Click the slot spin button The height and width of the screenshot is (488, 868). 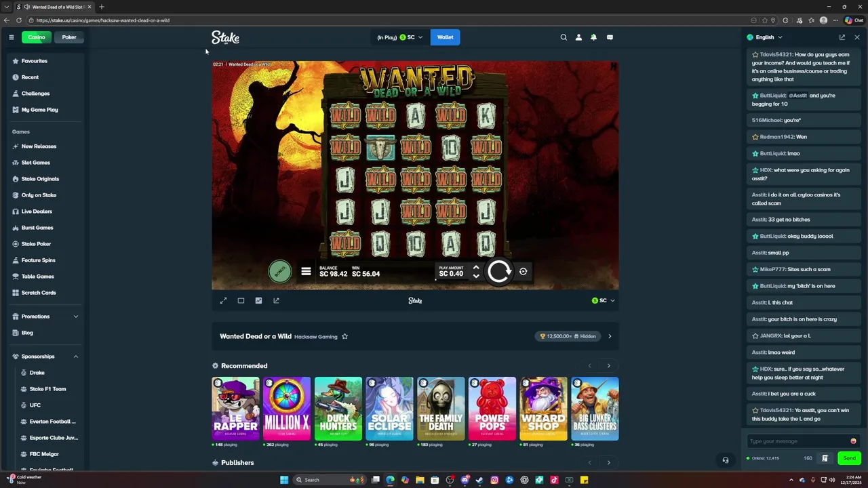(x=499, y=271)
